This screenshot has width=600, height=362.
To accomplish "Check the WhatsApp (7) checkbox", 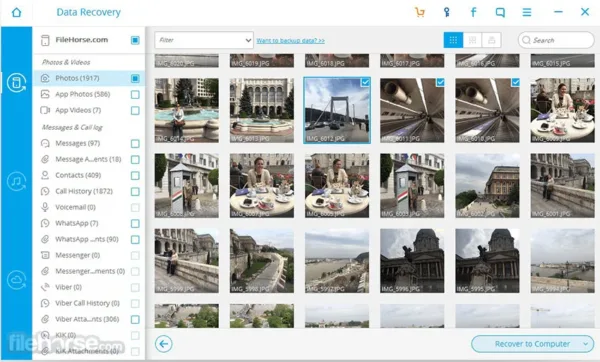I will 135,223.
